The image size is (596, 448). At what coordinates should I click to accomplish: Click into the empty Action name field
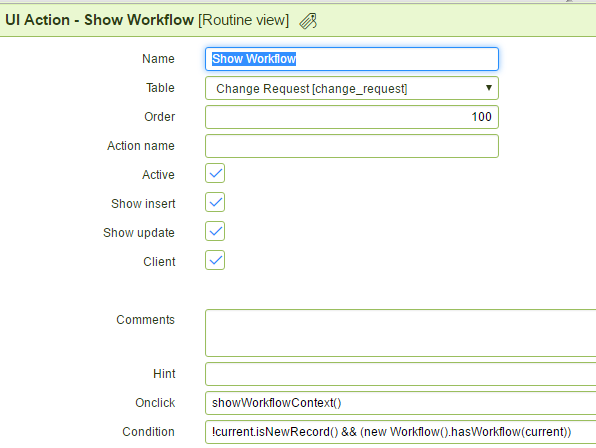coord(352,146)
